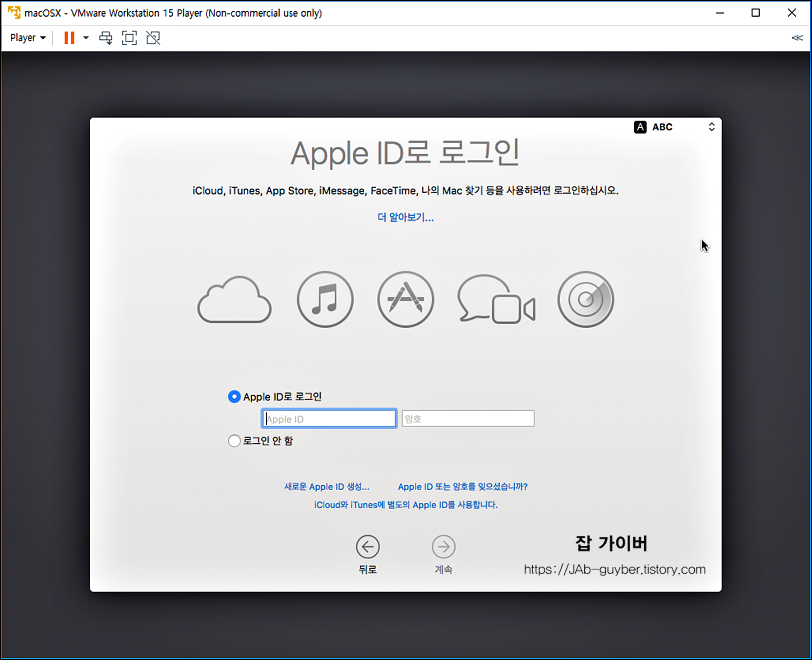
Task: Switch to Unity mode icon
Action: pyautogui.click(x=153, y=38)
